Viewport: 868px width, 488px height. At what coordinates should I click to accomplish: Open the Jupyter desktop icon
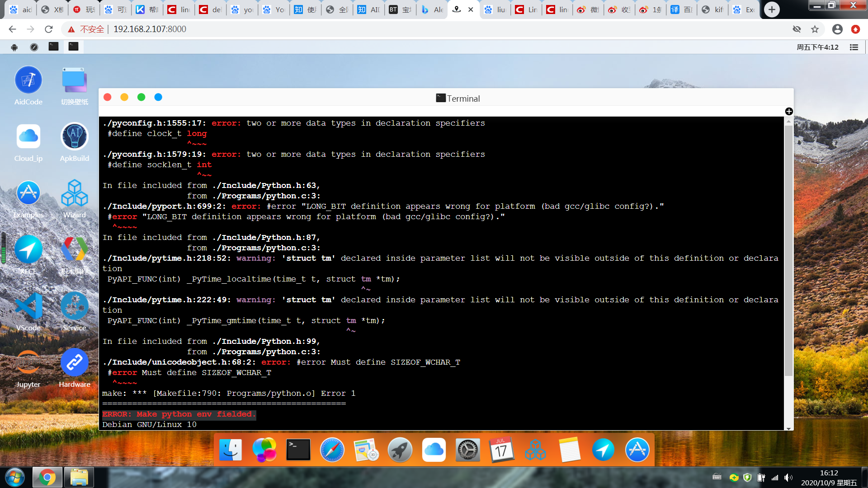click(28, 363)
